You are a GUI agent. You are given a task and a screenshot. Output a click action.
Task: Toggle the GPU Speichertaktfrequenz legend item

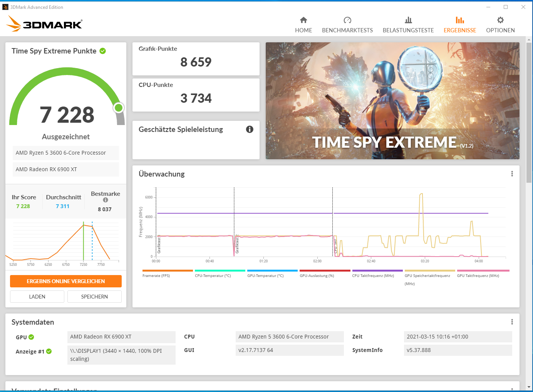(430, 278)
